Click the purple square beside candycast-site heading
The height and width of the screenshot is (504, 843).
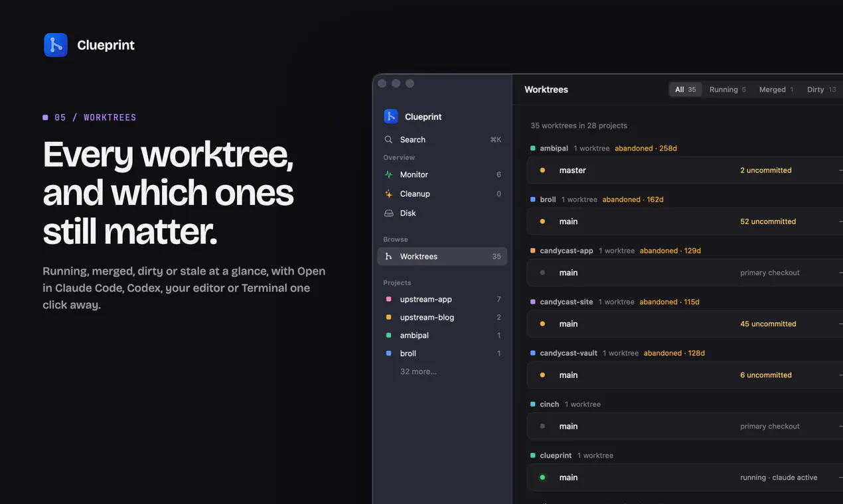point(533,302)
